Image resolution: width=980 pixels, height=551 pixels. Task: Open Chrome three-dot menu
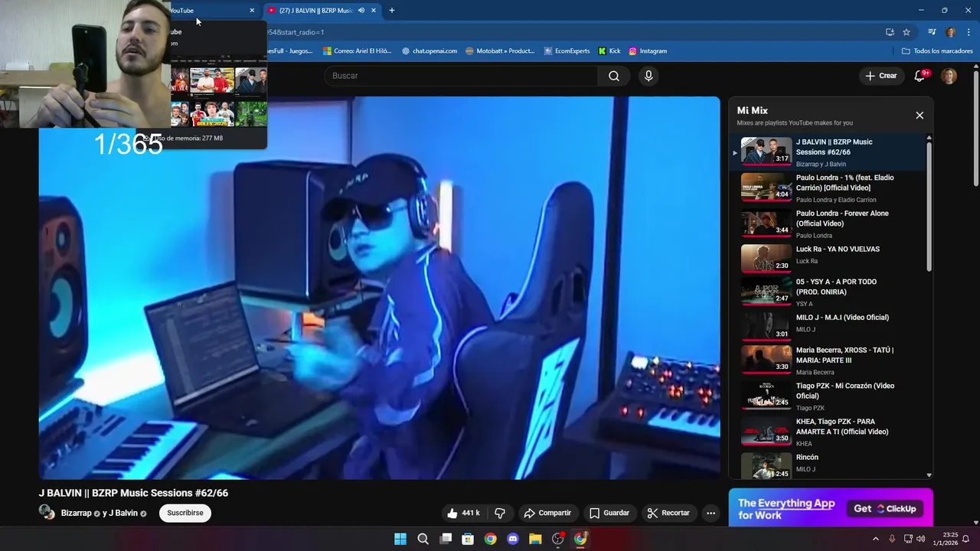point(967,32)
